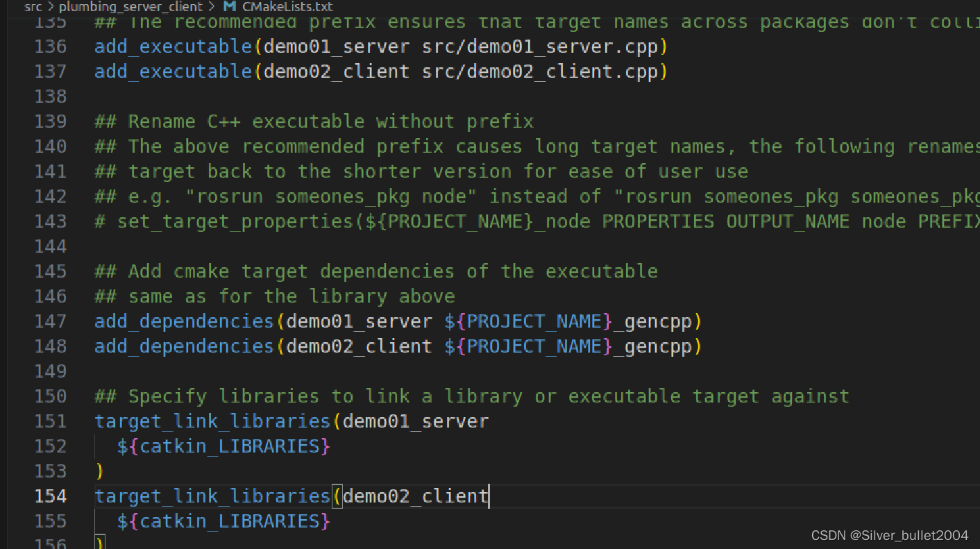The height and width of the screenshot is (549, 980).
Task: Click line number 151 in the gutter
Action: [x=51, y=421]
